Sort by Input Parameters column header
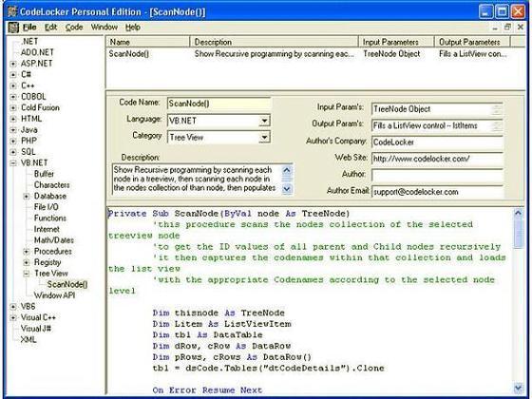The image size is (532, 399). click(x=396, y=42)
